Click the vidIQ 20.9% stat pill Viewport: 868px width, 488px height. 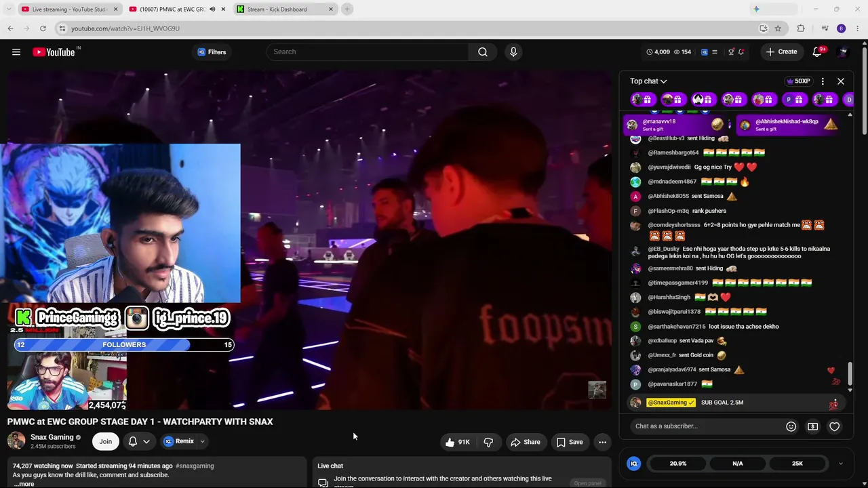tap(678, 464)
